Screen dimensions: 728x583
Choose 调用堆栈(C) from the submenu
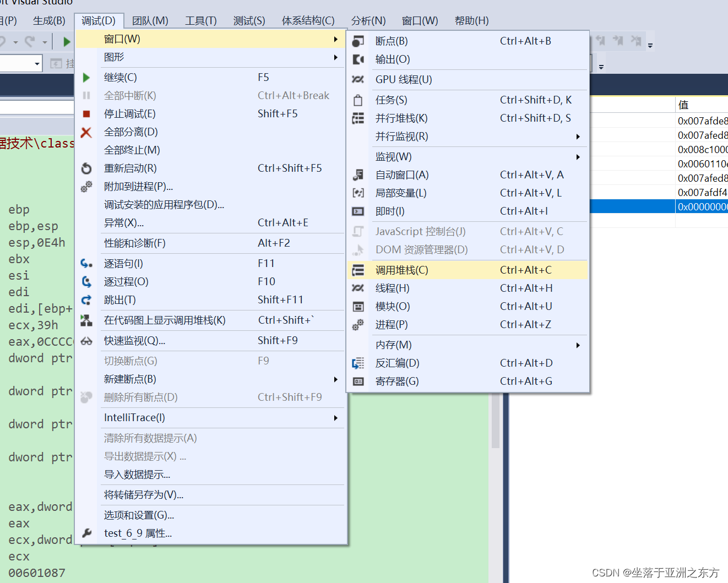point(468,270)
